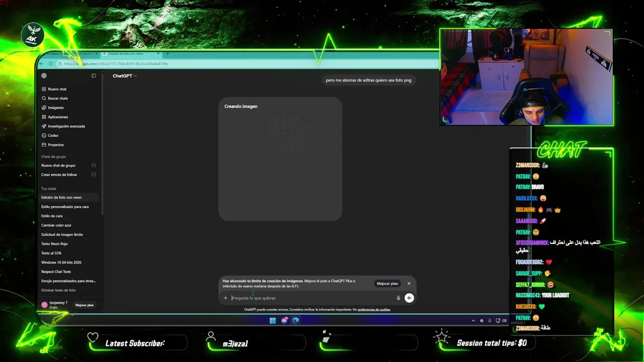Reload the page with the refresh icon

pyautogui.click(x=51, y=64)
